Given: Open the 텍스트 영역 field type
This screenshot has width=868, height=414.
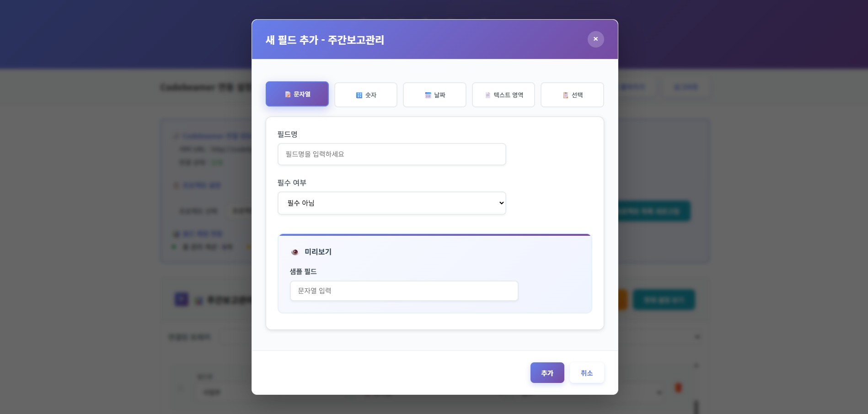Looking at the screenshot, I should [504, 95].
